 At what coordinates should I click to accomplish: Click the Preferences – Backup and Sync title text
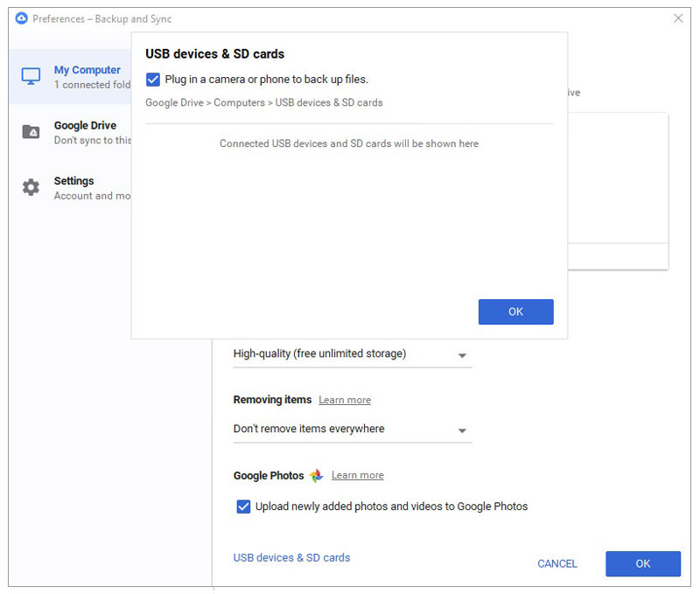(x=101, y=19)
